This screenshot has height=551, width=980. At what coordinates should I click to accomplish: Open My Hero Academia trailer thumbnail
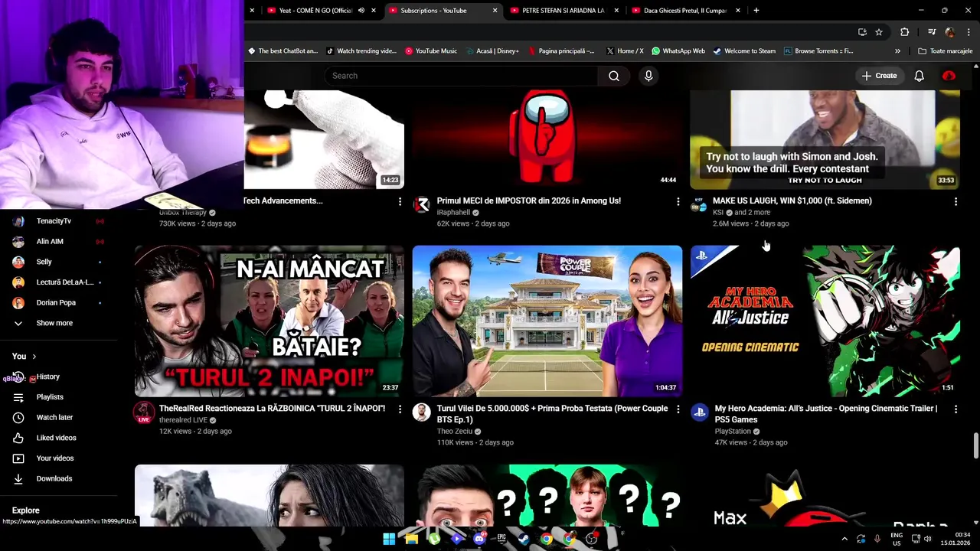825,321
